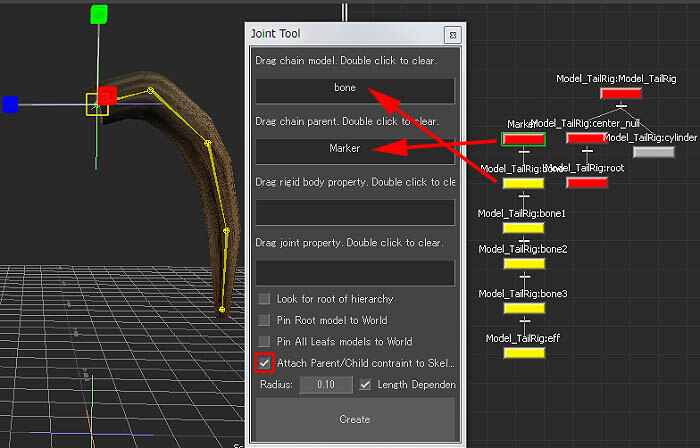
Task: Select the green-outlined Marker node
Action: coord(523,138)
